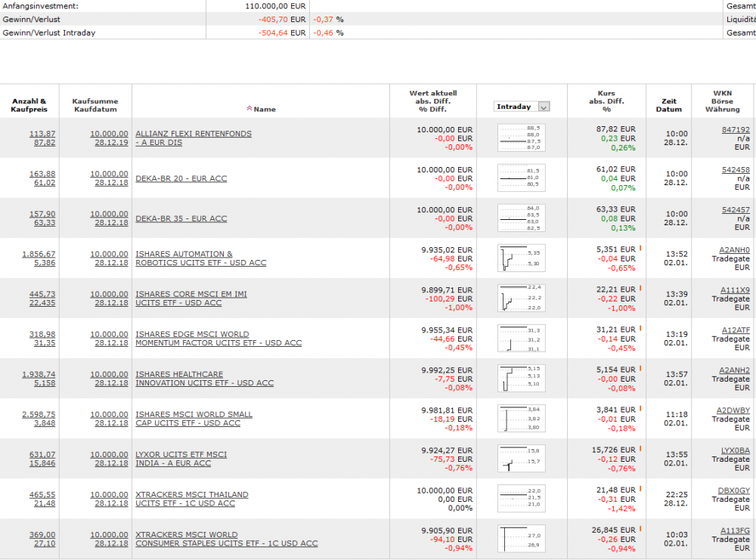
Task: Click realtime indicator beside 31,21 EUR price
Action: 641,328
